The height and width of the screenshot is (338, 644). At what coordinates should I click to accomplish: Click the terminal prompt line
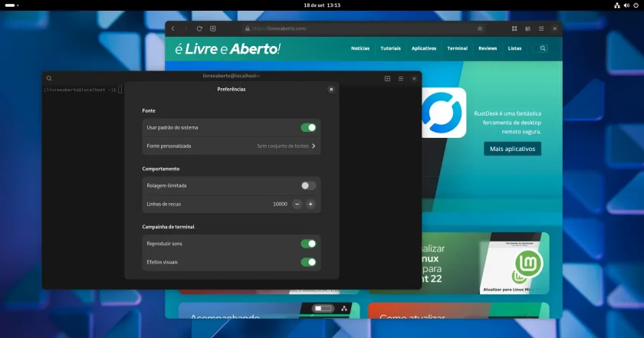click(83, 90)
